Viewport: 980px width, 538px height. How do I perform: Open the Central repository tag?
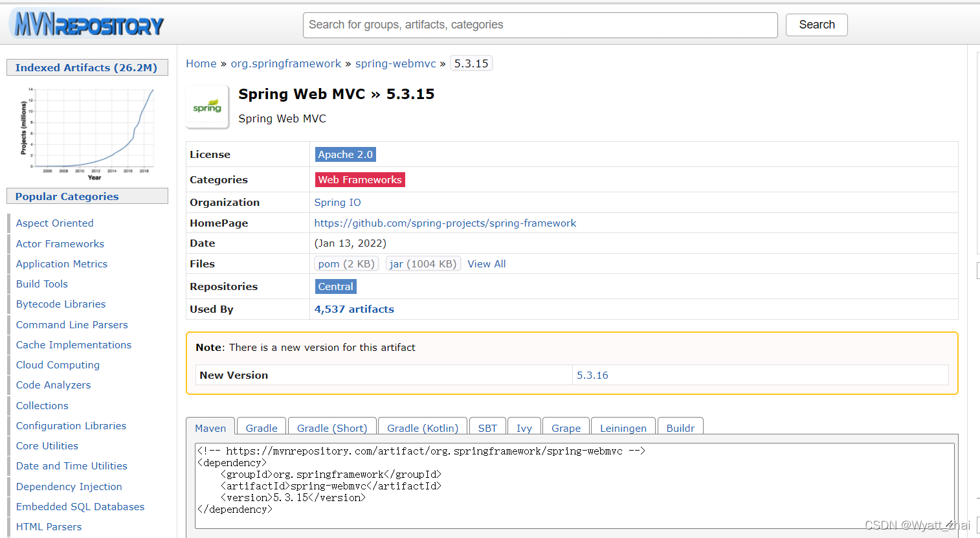click(x=335, y=286)
